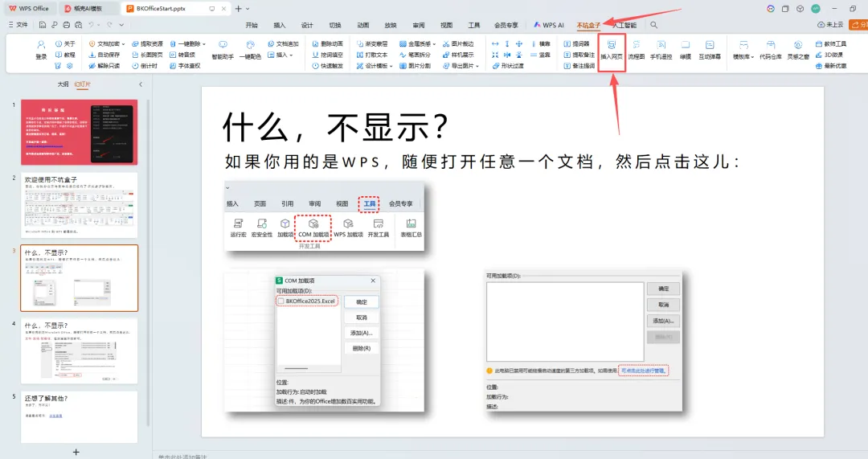Select slide 2 thumbnail 欢迎使用不坑盒子

(x=79, y=206)
